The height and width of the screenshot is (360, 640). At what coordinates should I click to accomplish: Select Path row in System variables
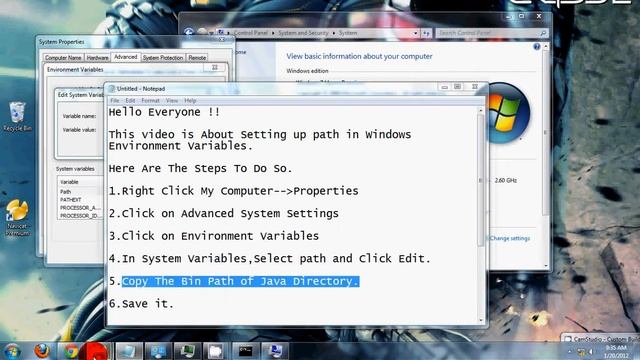[x=80, y=192]
